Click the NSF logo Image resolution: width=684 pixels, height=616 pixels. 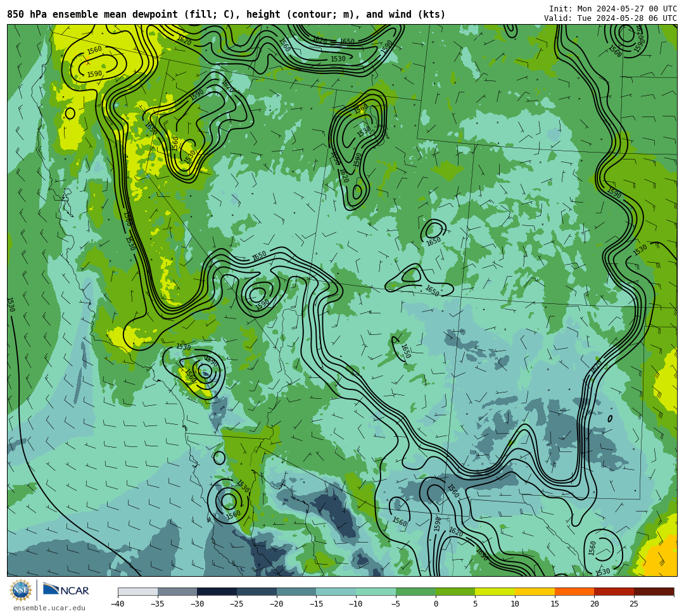click(x=21, y=590)
